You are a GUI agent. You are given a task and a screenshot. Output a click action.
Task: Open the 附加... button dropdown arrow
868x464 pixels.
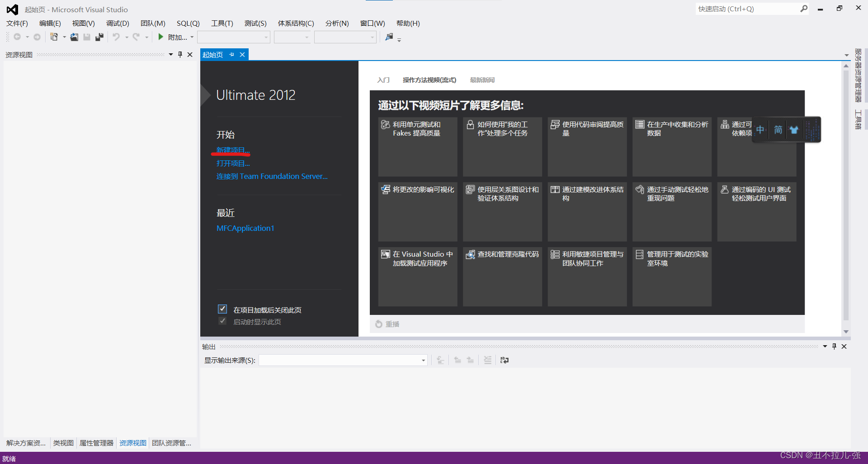click(192, 37)
